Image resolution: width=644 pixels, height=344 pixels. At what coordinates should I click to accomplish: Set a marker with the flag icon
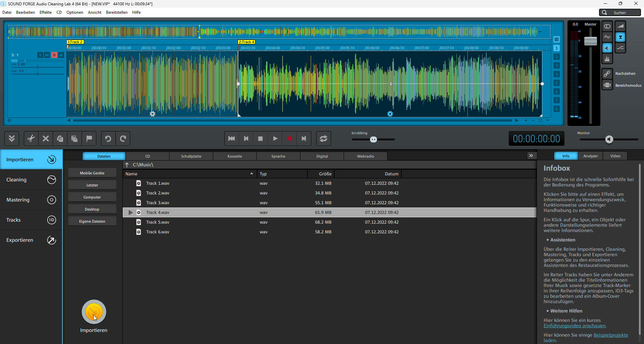coord(89,138)
